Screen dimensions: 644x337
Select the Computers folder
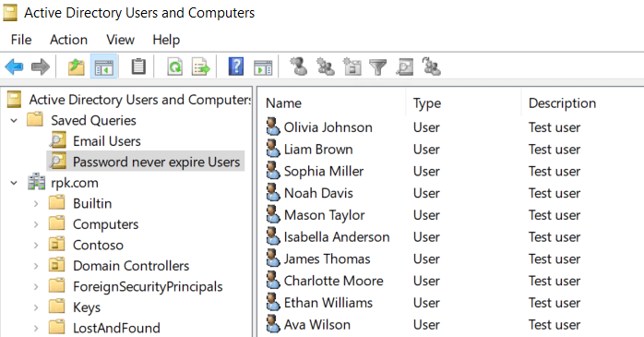coord(105,224)
